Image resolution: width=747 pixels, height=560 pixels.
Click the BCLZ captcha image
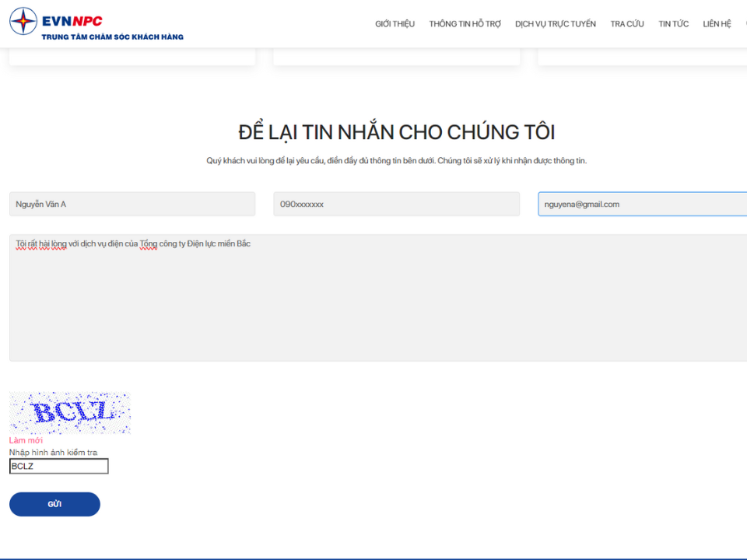coord(69,412)
